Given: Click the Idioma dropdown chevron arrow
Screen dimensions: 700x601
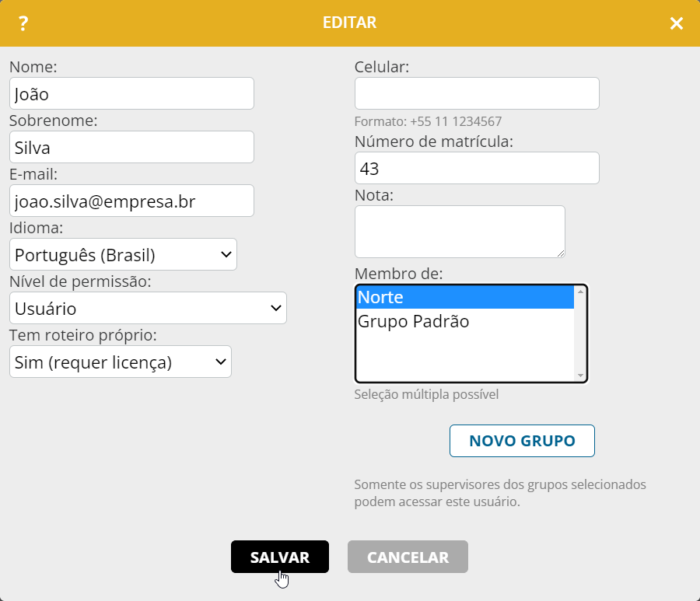Looking at the screenshot, I should (226, 254).
